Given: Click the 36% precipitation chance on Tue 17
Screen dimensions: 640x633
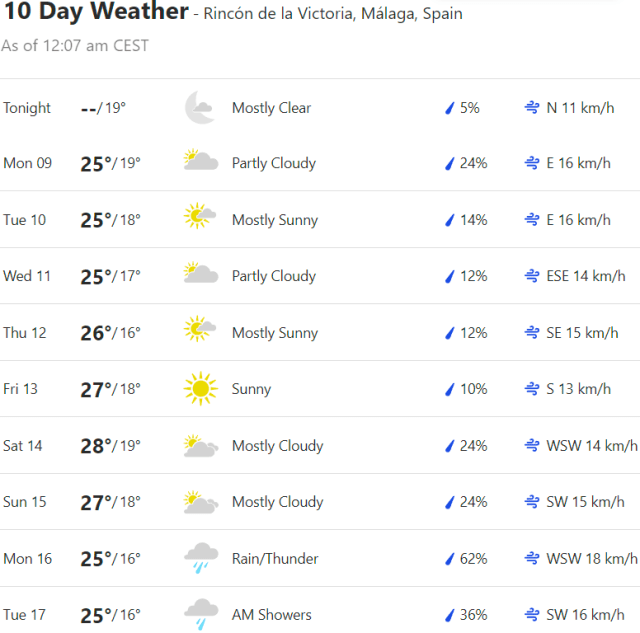Looking at the screenshot, I should [473, 615].
